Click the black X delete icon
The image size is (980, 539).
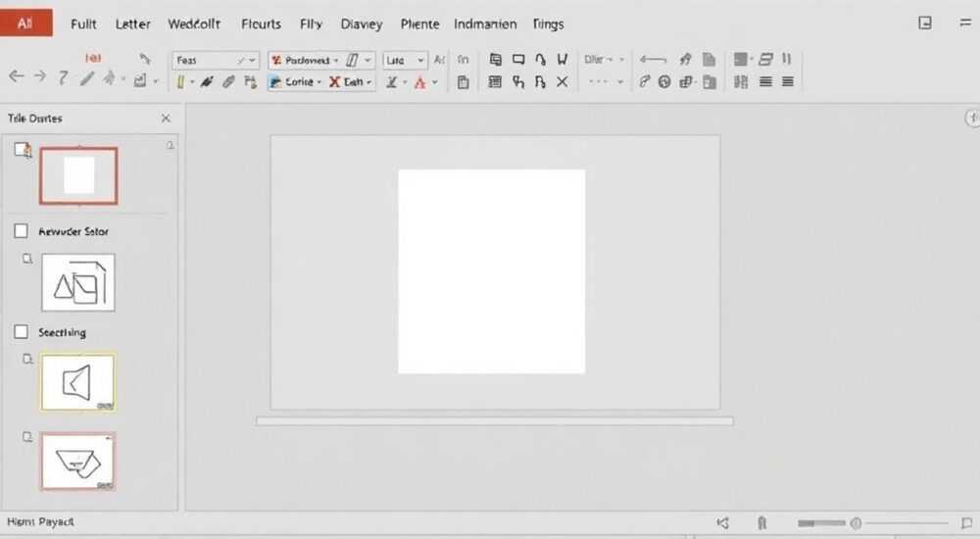click(563, 82)
